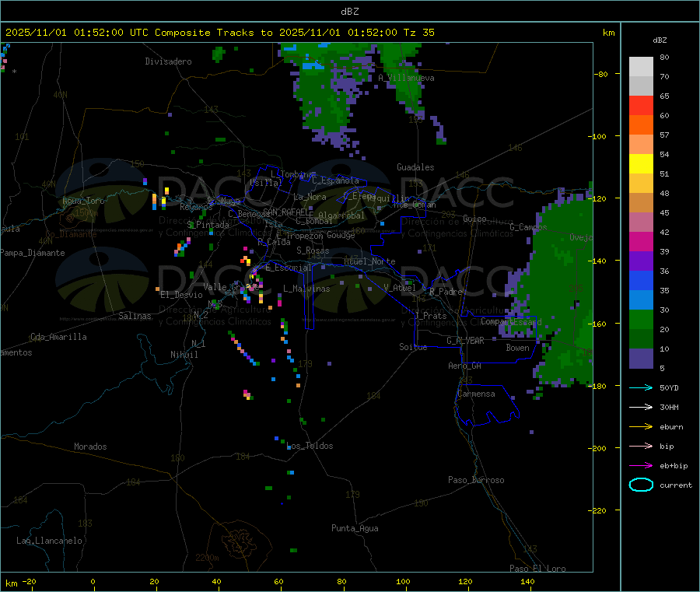Choose the orange swatch between 60 and 57

(x=641, y=125)
